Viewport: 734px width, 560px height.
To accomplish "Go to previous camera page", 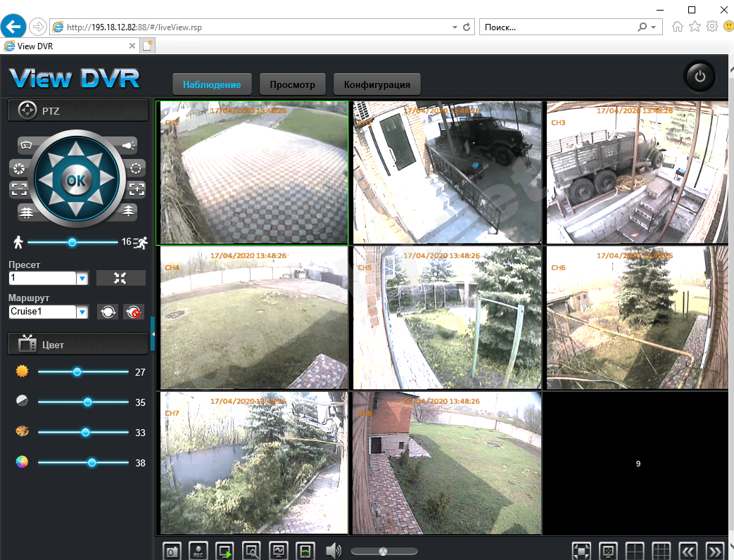I will [688, 551].
